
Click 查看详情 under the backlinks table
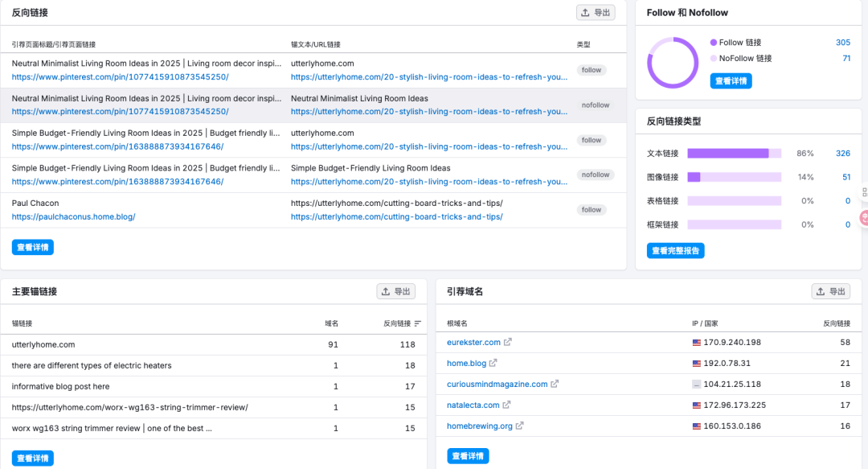click(33, 247)
